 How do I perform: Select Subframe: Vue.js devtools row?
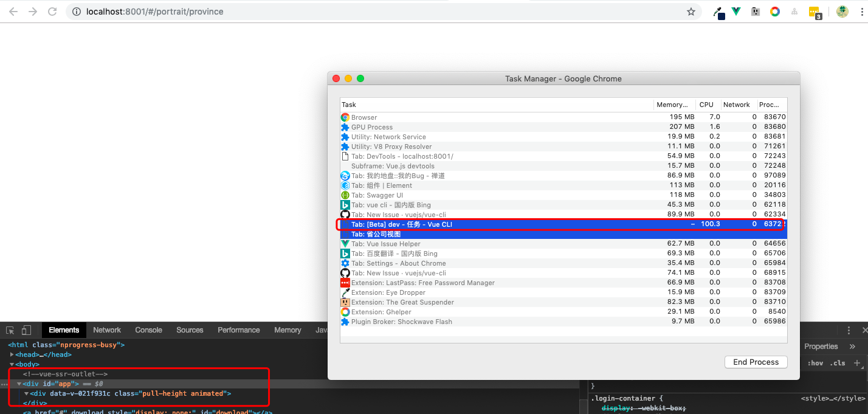click(x=563, y=166)
